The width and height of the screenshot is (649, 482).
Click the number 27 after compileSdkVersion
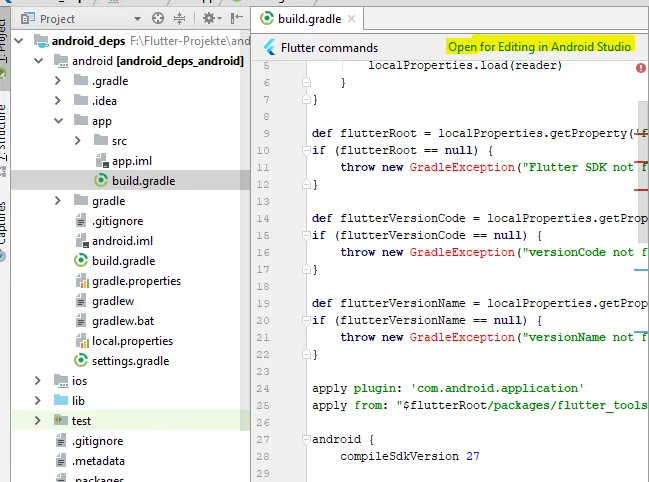pyautogui.click(x=473, y=456)
